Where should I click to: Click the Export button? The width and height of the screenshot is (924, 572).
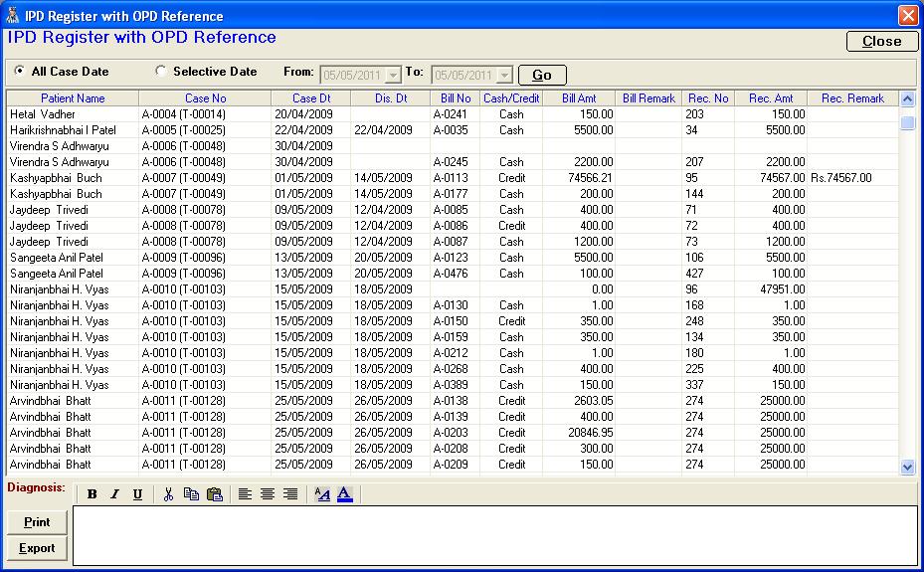pos(37,548)
